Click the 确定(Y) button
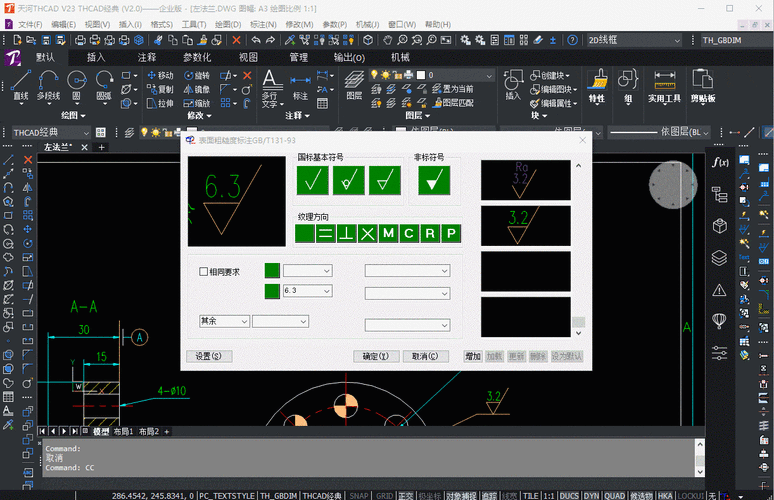The image size is (774, 500). point(376,356)
